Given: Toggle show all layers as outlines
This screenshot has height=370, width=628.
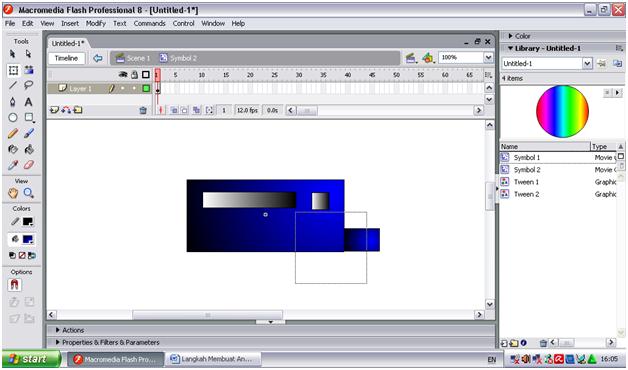Looking at the screenshot, I should coord(146,74).
